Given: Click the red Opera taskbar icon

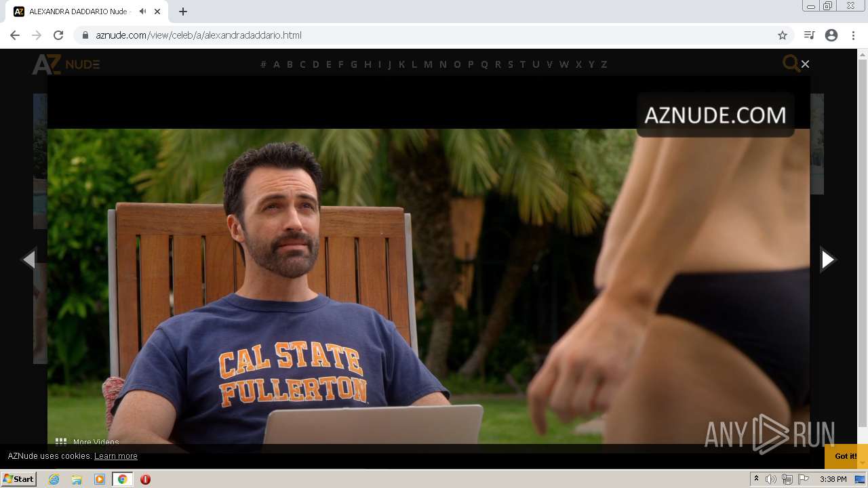Looking at the screenshot, I should 145,479.
